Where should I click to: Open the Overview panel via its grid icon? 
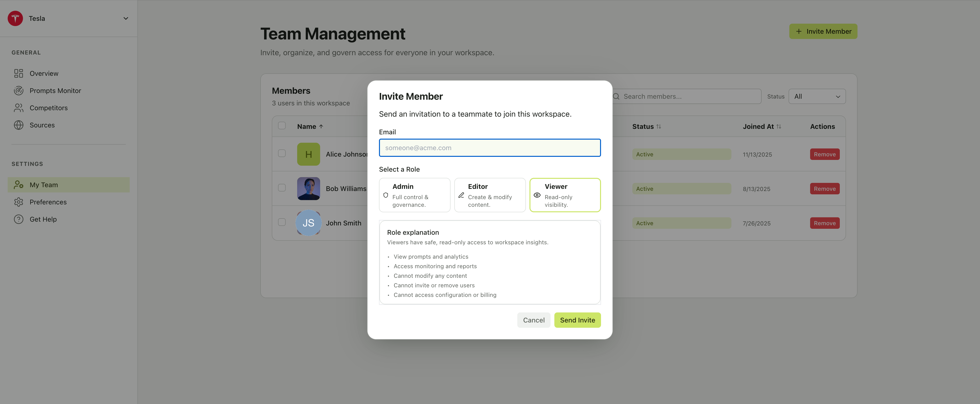click(19, 73)
